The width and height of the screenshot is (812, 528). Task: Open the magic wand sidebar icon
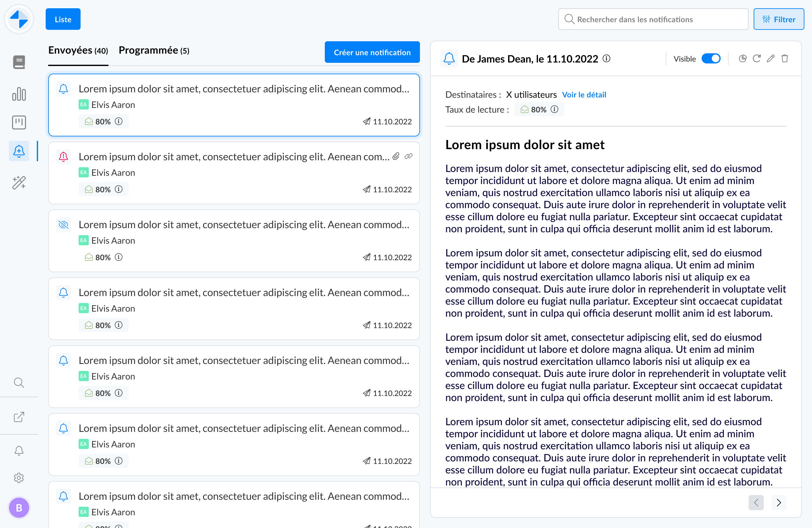pos(19,182)
